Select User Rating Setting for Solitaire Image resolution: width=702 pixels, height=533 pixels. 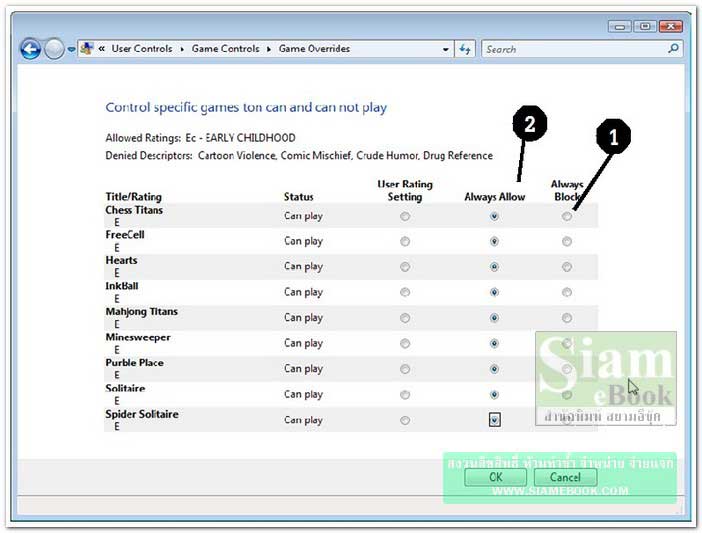coord(405,395)
